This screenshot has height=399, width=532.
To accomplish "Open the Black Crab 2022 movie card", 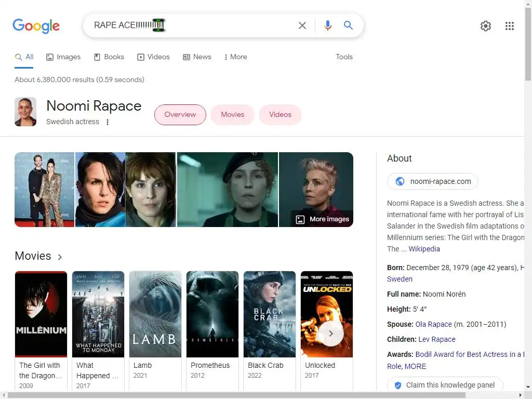I will click(x=270, y=330).
